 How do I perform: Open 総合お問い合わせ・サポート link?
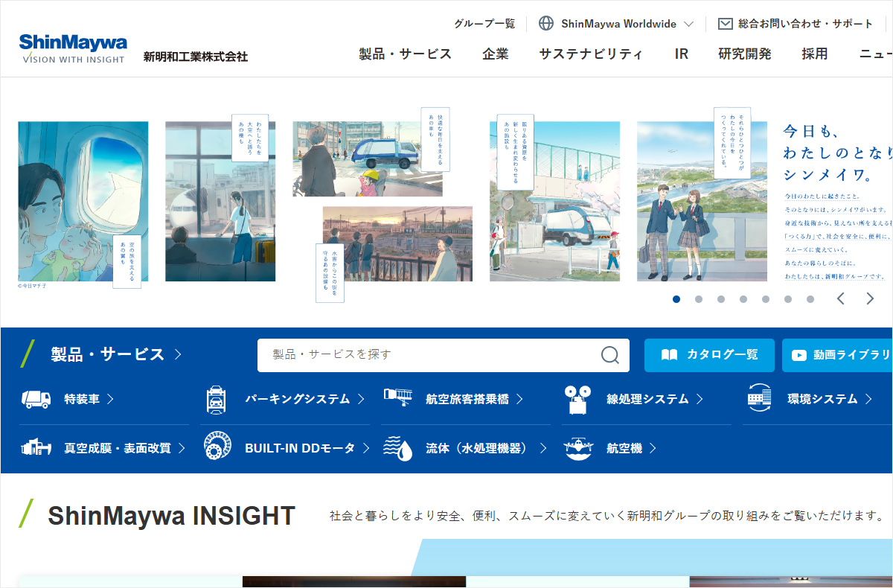[795, 24]
